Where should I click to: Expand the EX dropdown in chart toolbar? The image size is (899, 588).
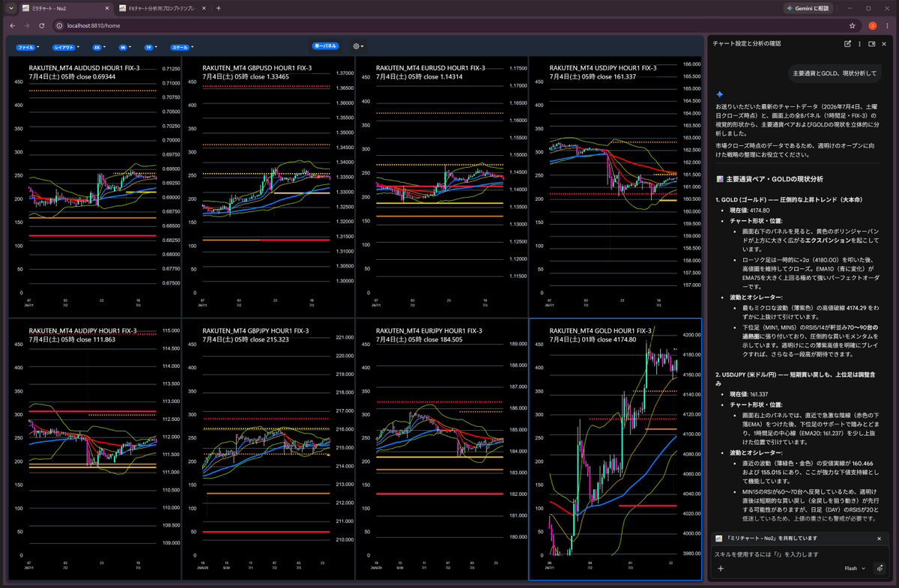[98, 46]
